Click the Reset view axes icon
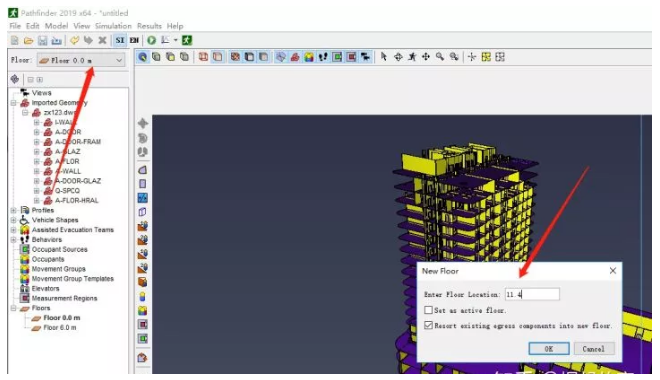The width and height of the screenshot is (660, 380). (472, 56)
